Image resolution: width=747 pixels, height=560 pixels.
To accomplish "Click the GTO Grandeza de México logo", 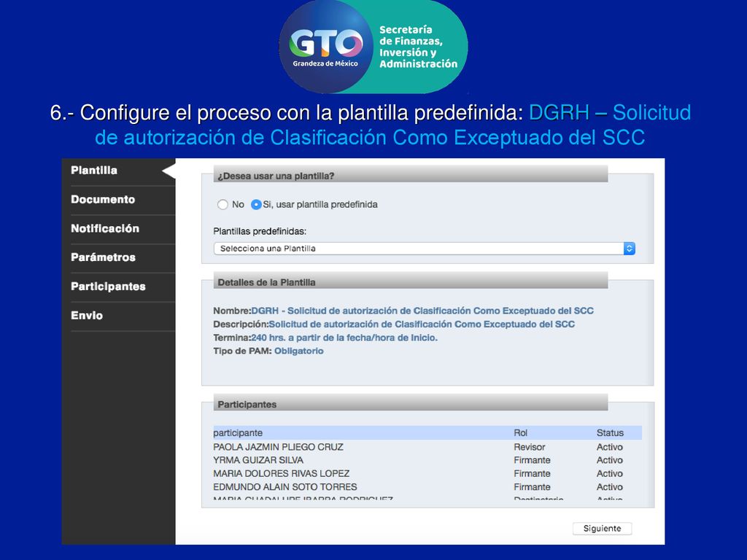I will (325, 47).
